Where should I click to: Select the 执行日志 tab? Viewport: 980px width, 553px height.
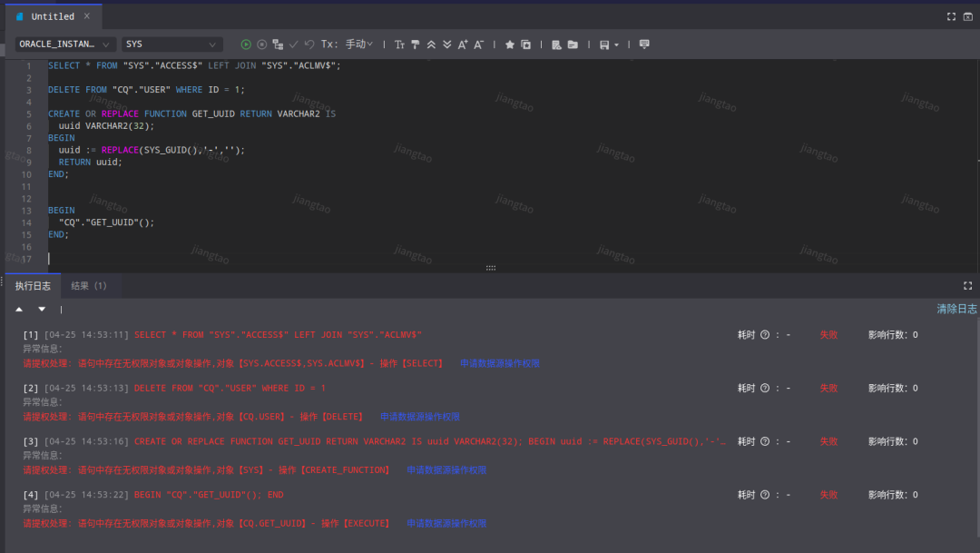tap(33, 286)
